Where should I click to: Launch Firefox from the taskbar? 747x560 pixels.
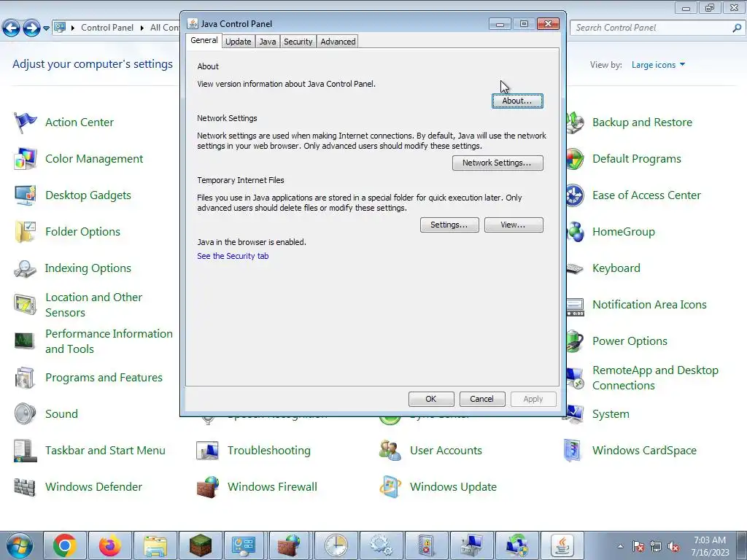(110, 545)
